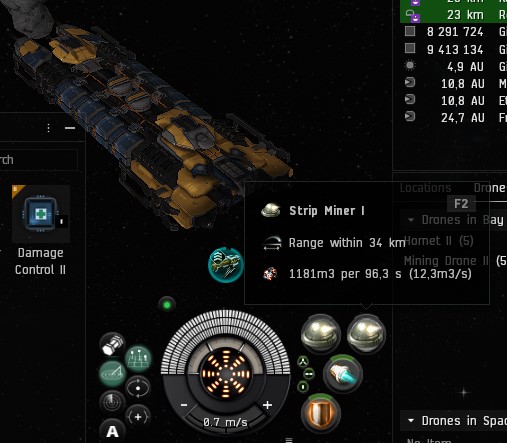Activate the second Strip Miner module
Screen dimensions: 507x443
366,334
